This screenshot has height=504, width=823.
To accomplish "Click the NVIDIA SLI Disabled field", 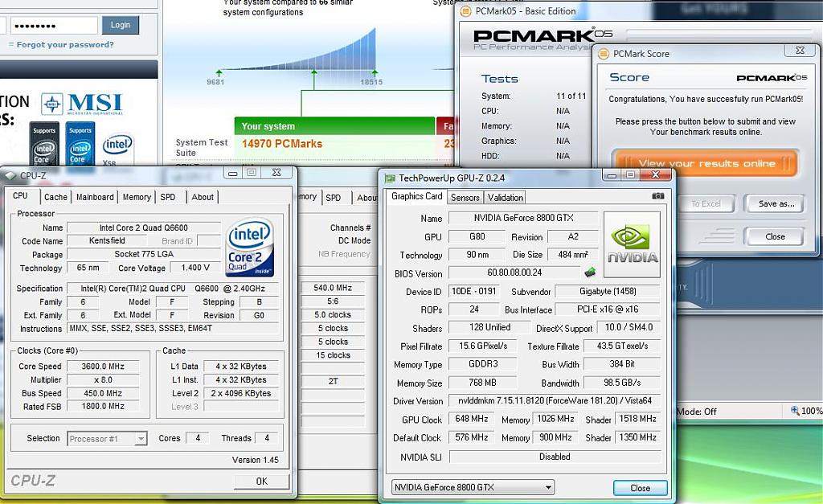I will click(x=555, y=457).
